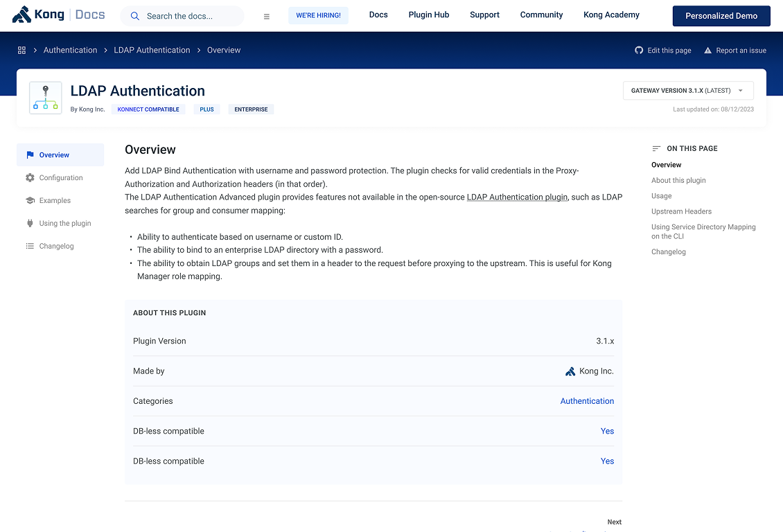Click the Personalized Demo button
783x532 pixels.
721,16
